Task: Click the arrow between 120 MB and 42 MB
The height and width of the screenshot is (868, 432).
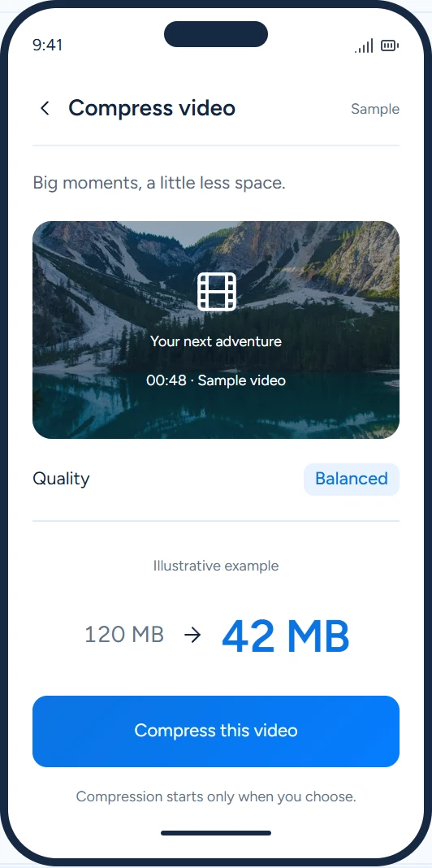Action: click(192, 635)
